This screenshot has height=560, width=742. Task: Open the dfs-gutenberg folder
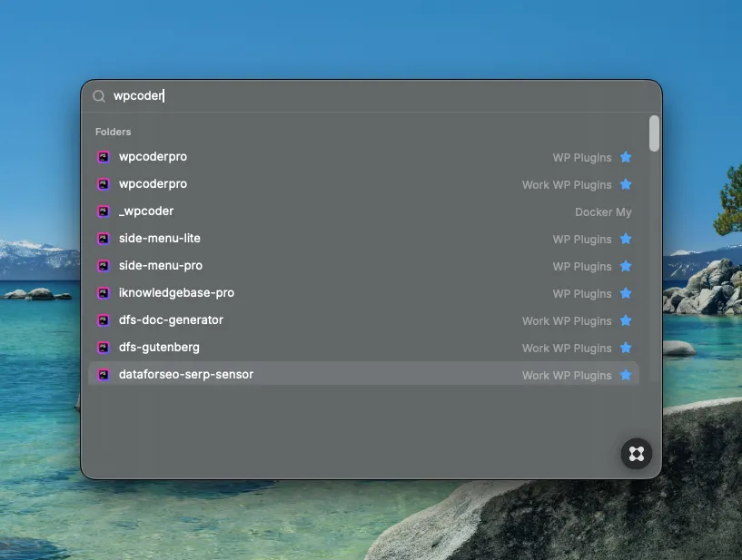click(363, 347)
